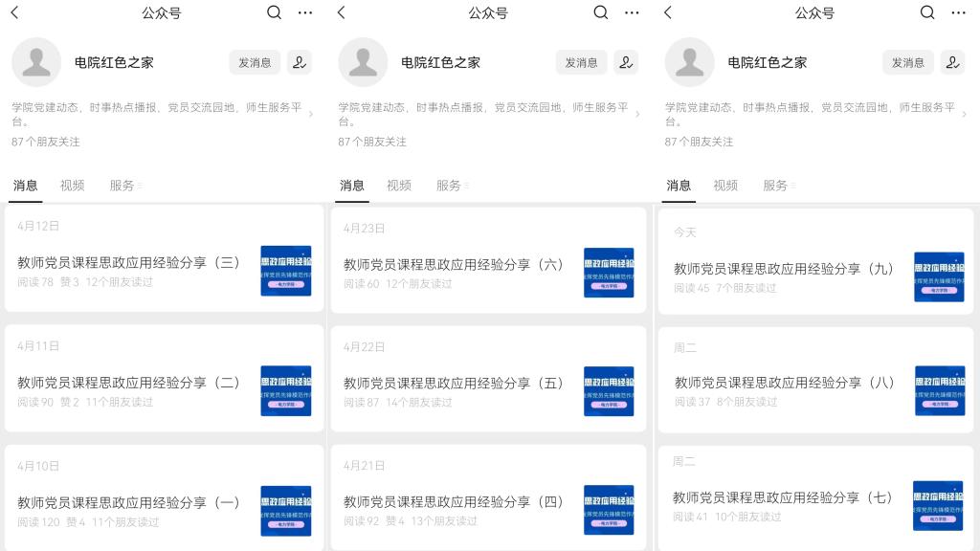Tap the back arrow on the left screen
The width and height of the screenshot is (980, 551).
(14, 12)
